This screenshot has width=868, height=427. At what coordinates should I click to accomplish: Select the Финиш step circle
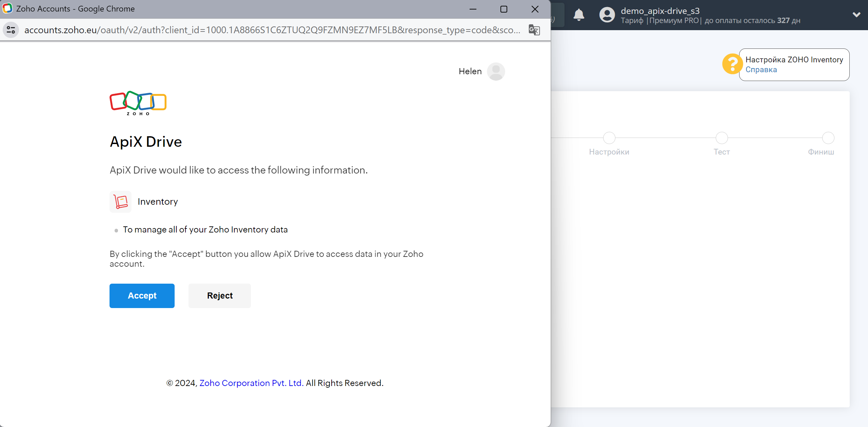(828, 138)
